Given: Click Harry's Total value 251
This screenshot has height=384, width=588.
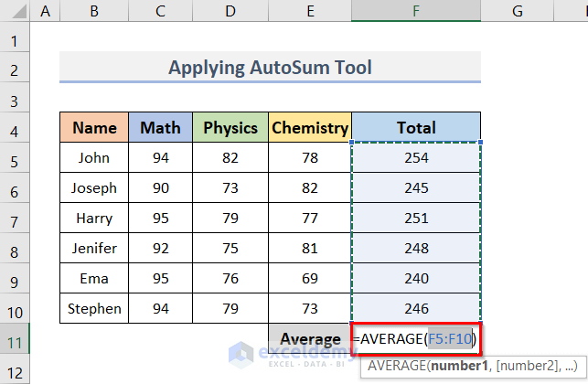Looking at the screenshot, I should pos(416,219).
